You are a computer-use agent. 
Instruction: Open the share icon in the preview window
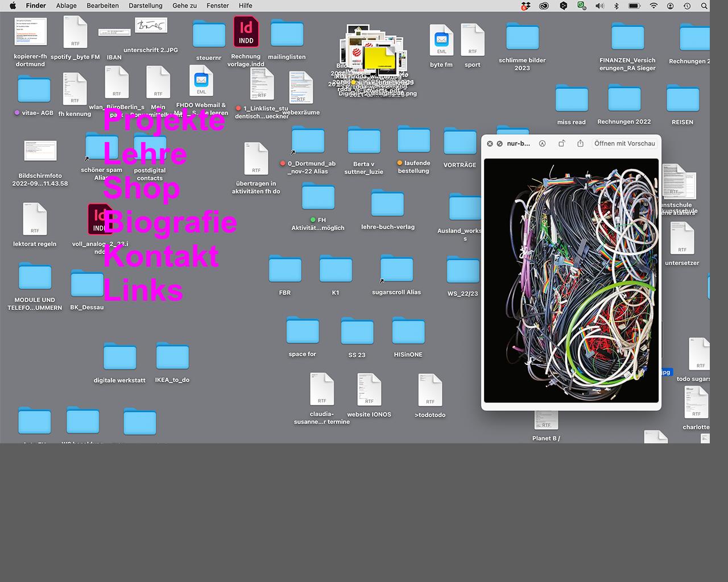click(x=580, y=144)
